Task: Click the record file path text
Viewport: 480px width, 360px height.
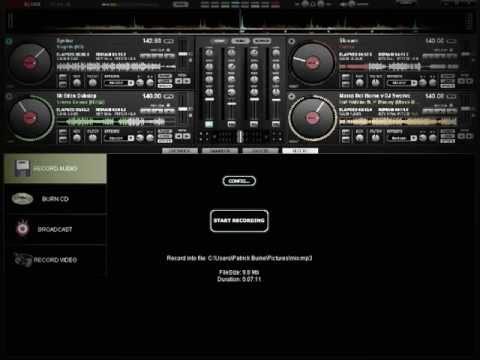Action: click(239, 258)
